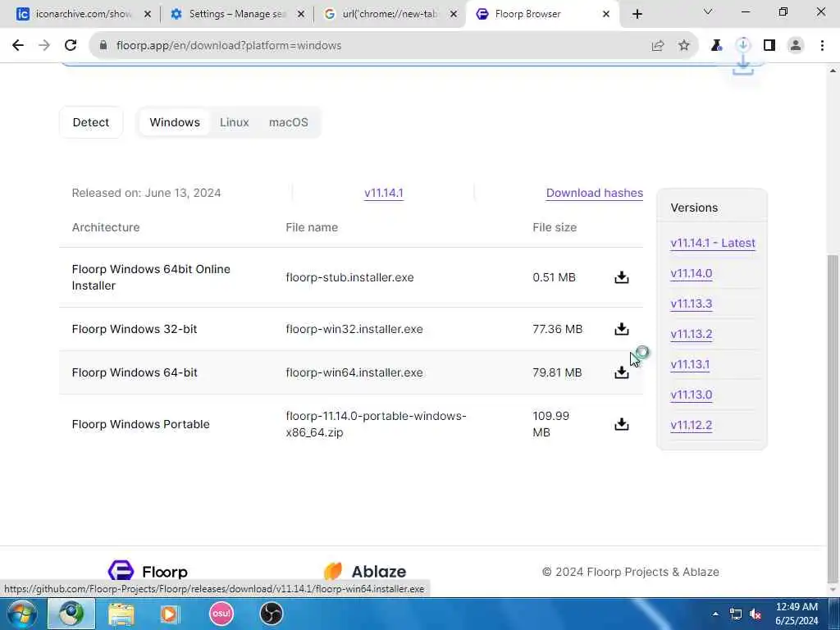Image resolution: width=840 pixels, height=630 pixels.
Task: Close the Settings – Manage search tab
Action: pos(301,15)
